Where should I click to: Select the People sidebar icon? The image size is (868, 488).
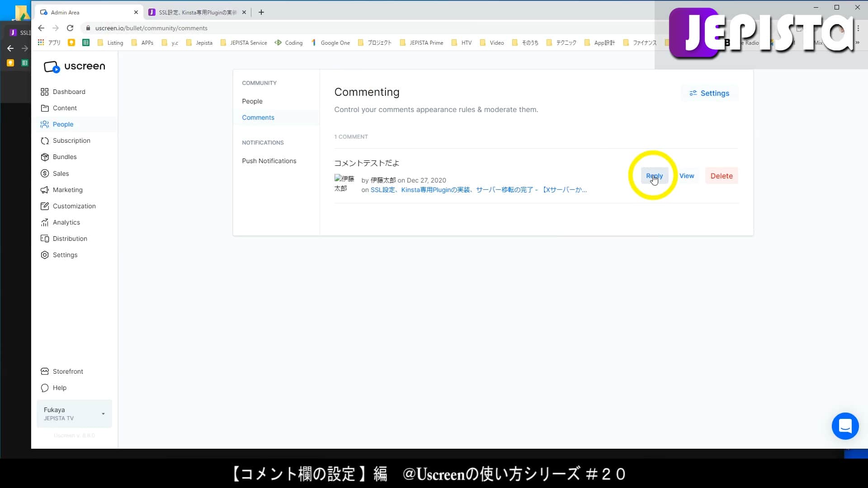[45, 124]
